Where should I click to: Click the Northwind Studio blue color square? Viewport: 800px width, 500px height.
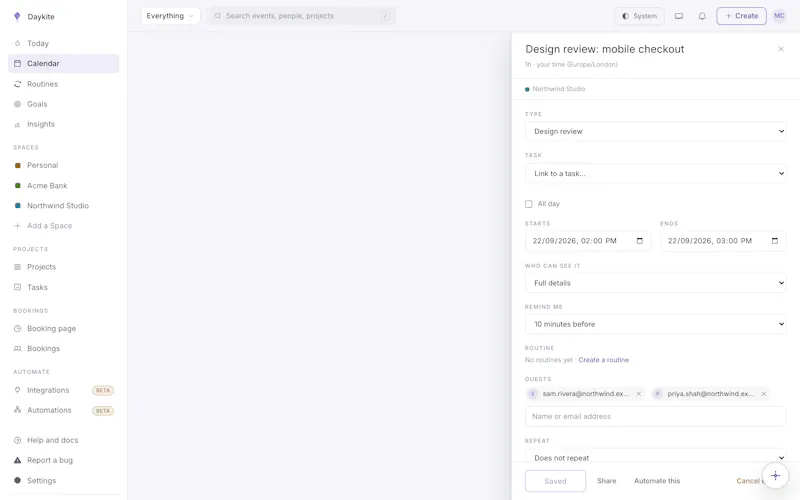[17, 206]
